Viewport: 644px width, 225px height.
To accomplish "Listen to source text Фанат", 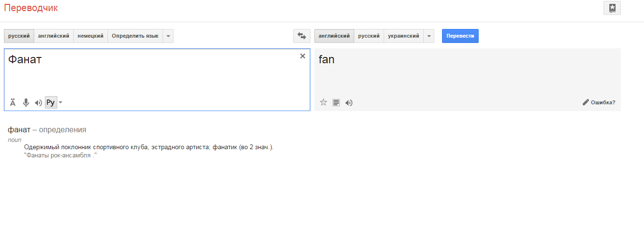I will [x=39, y=102].
